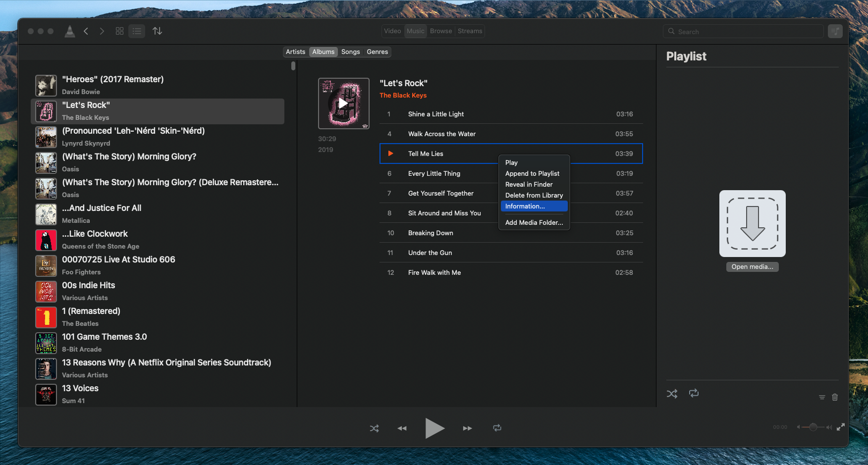Click the drop-media arrow box in Playlist
868x465 pixels.
click(x=753, y=223)
